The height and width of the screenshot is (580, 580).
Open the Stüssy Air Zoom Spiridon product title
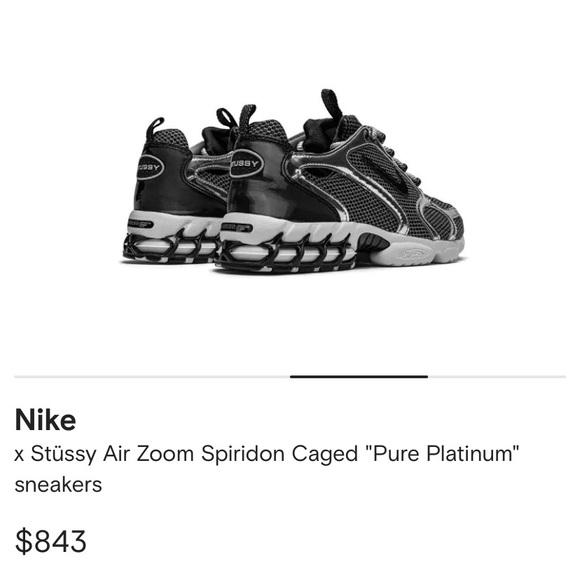[x=266, y=469]
